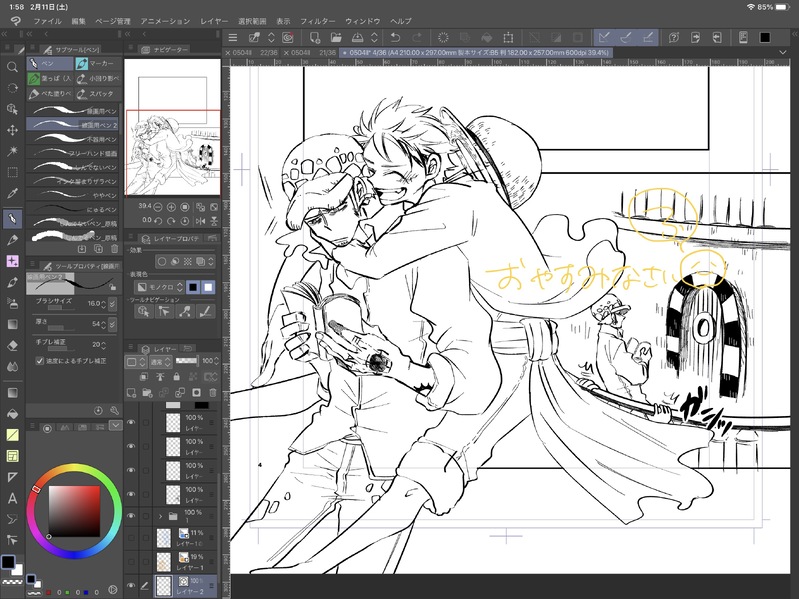Select the 不器用ペン brush
This screenshot has height=599, width=799.
(x=72, y=139)
